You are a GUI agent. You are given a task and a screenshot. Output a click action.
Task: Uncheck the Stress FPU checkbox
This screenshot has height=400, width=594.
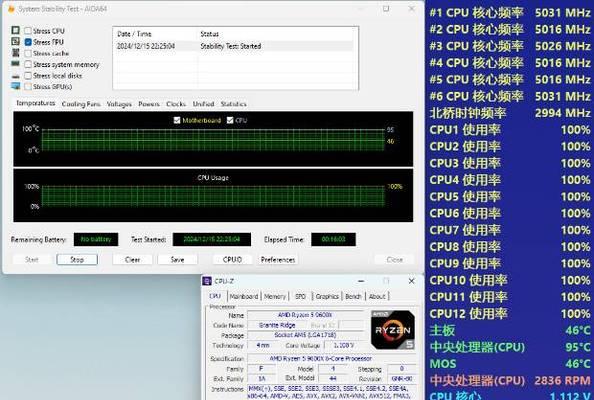[28, 42]
